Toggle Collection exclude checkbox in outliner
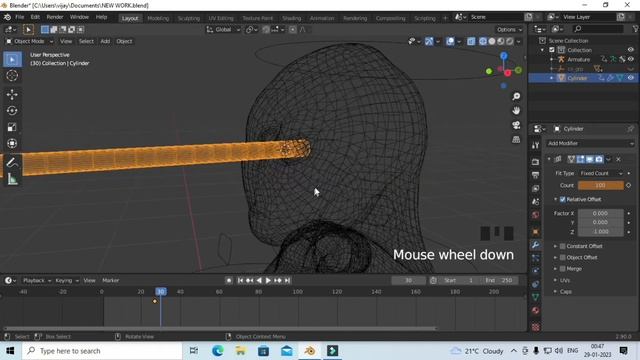Screen dimensions: 640x360 pos(552,50)
